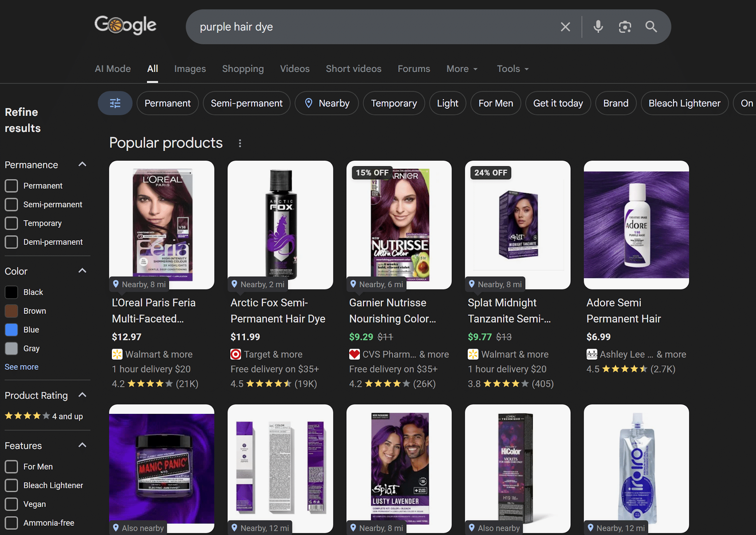Select the Brown color swatch

11,311
